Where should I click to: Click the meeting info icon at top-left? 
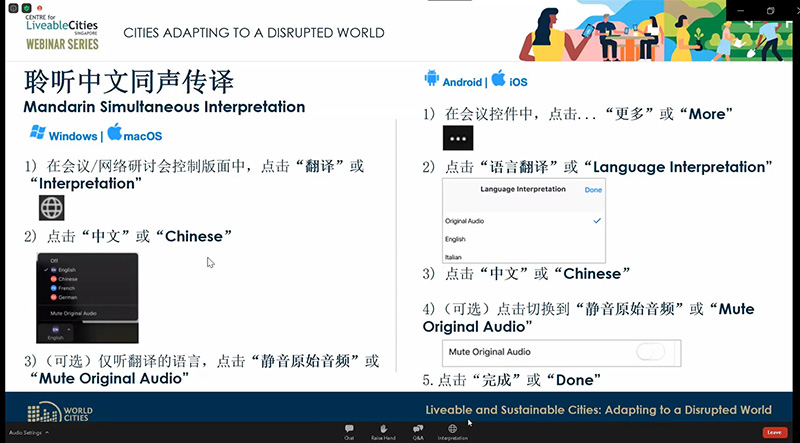pos(11,10)
